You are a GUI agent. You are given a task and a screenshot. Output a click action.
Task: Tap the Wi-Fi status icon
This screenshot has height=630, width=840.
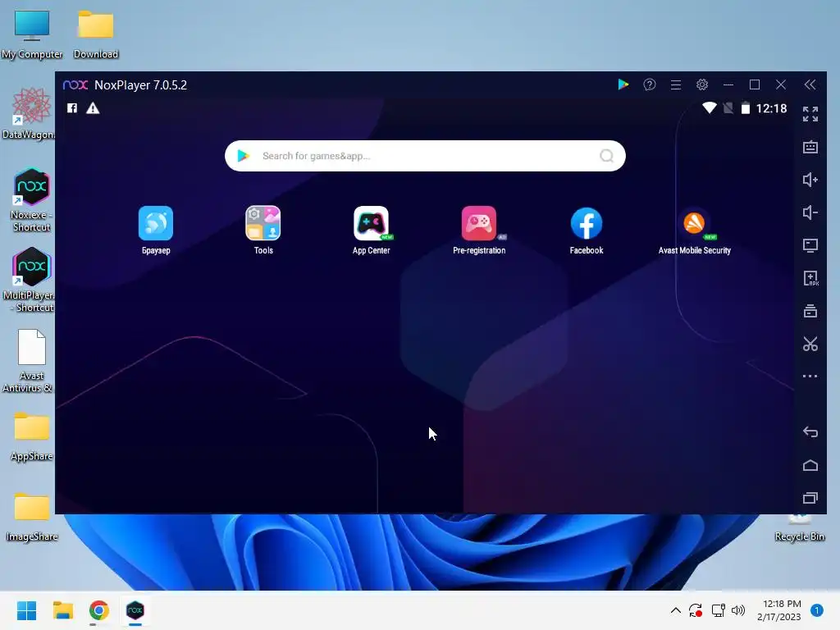(710, 108)
